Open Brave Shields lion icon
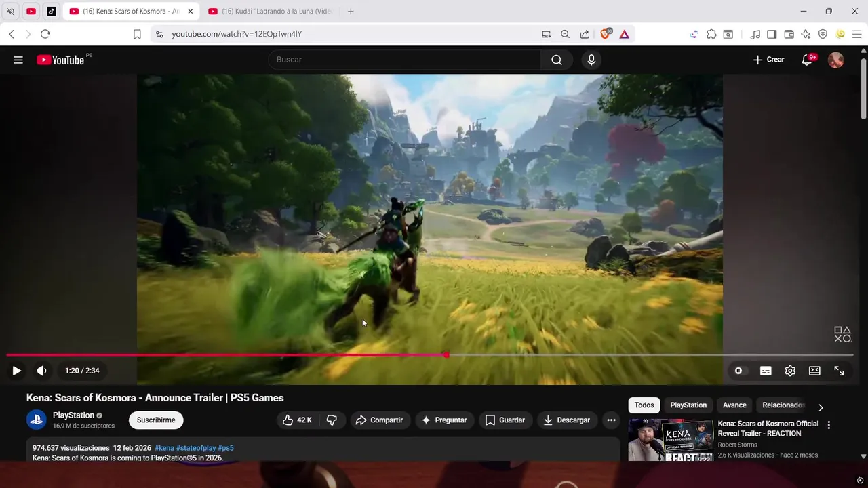868x488 pixels. point(606,34)
